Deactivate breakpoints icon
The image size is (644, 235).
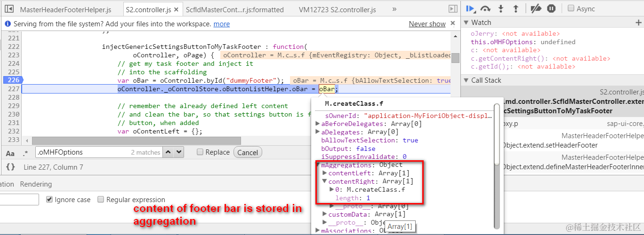point(536,8)
